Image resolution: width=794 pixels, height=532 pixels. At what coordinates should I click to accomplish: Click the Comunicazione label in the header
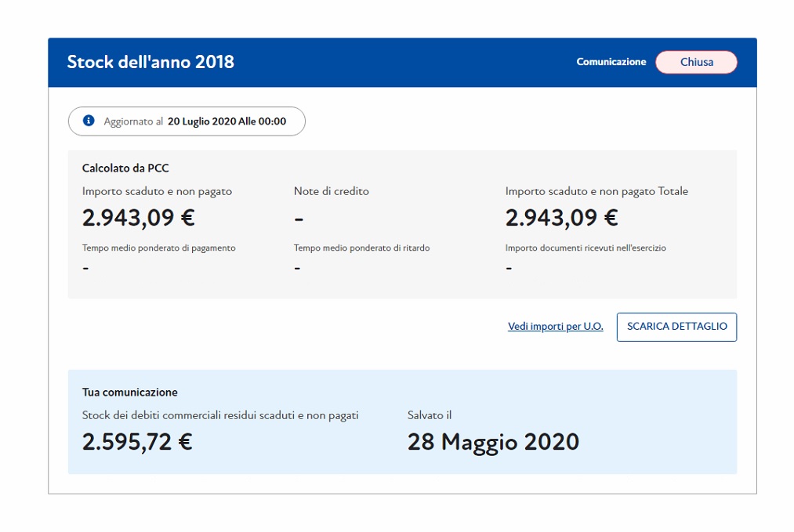click(611, 62)
